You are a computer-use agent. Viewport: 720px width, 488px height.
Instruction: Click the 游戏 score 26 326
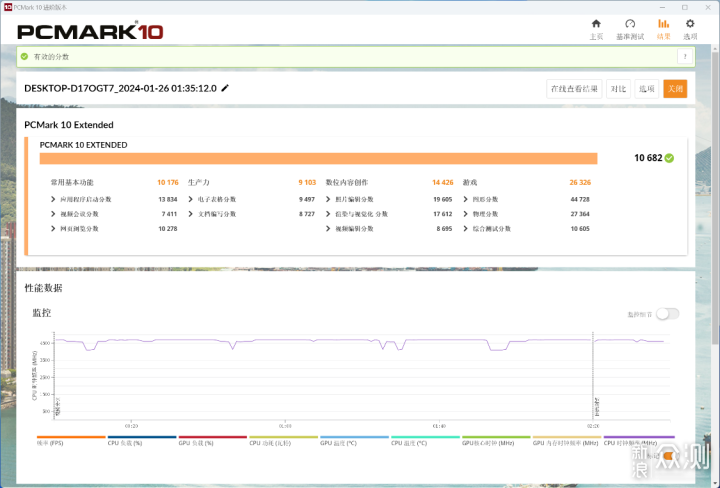point(580,182)
